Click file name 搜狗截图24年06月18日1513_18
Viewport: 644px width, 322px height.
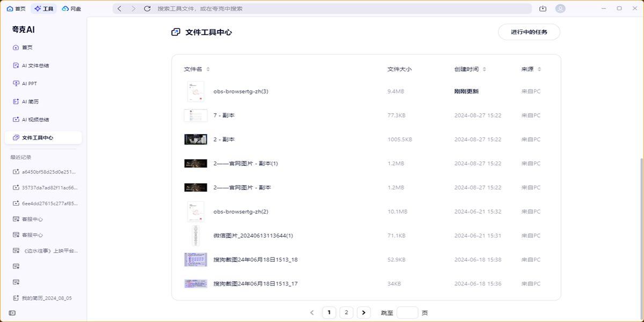255,260
